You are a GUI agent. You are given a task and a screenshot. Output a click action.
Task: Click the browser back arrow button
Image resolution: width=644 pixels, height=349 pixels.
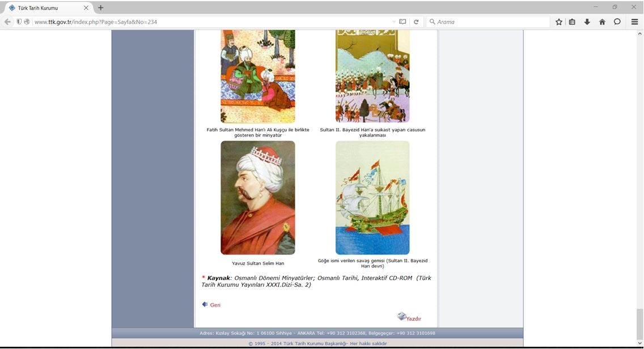coord(7,22)
